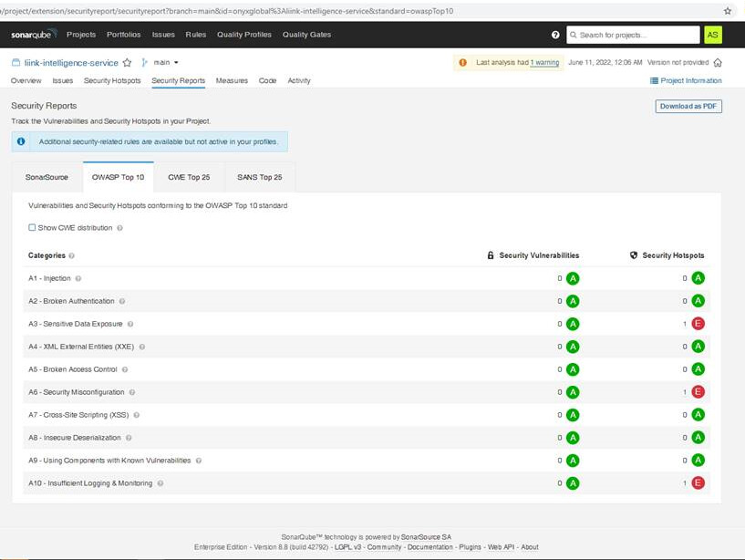
Task: Click vulnerability count 0 for A10 row
Action: [x=560, y=483]
